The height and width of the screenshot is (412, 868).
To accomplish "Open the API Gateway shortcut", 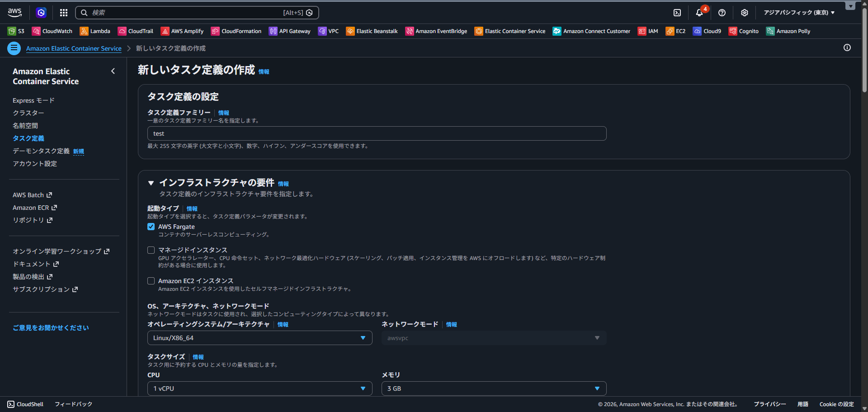I will [290, 31].
